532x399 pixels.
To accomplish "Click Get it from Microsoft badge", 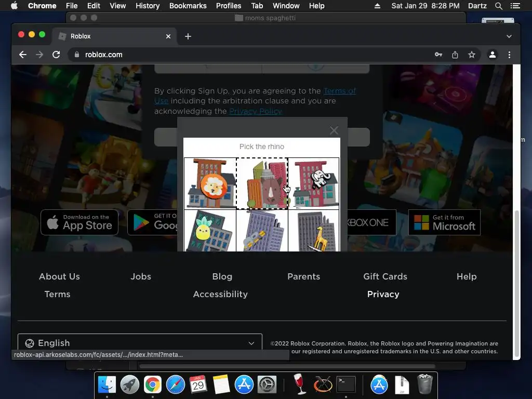I will coord(445,222).
